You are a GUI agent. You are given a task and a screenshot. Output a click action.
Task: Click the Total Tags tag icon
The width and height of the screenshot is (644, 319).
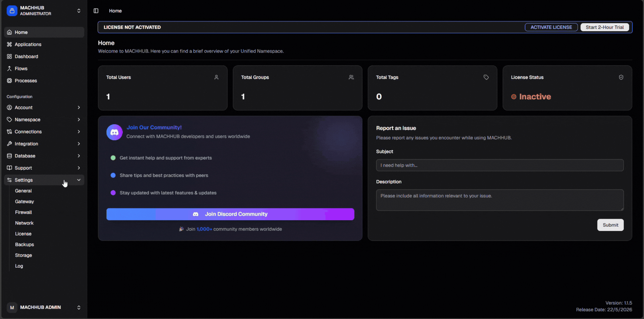486,77
